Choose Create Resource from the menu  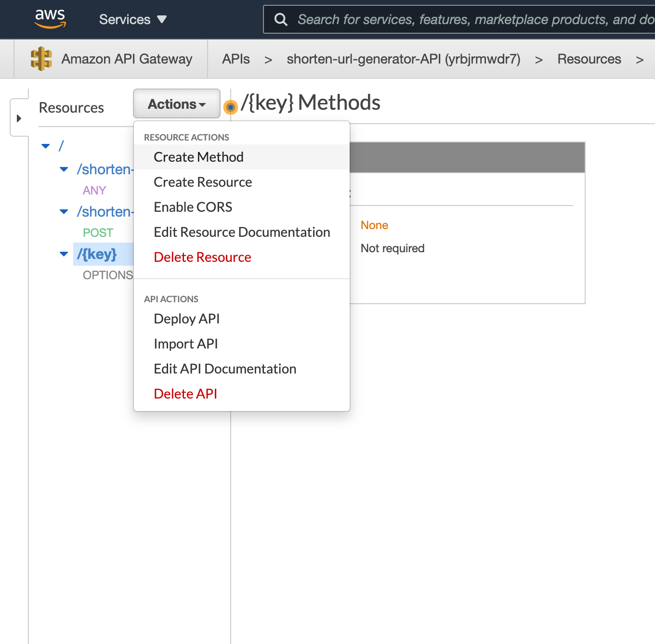242,182
